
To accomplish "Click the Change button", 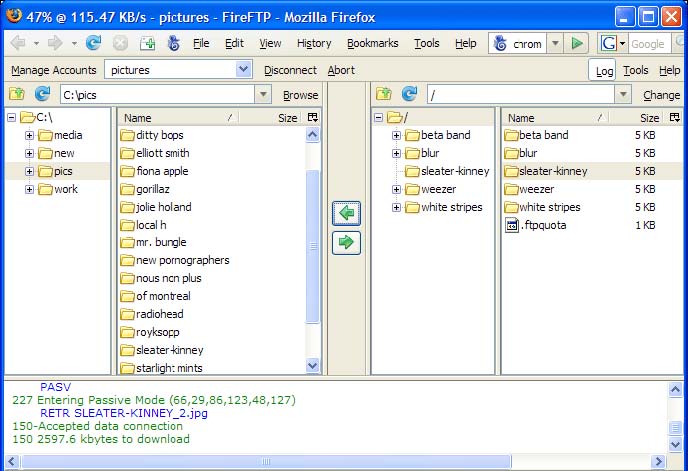I will point(661,95).
